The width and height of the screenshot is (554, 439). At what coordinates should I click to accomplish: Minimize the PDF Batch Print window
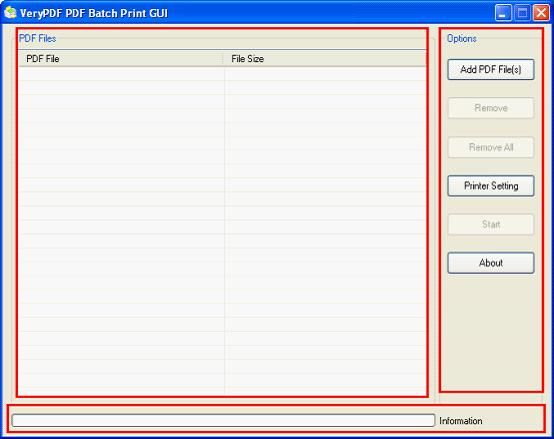tap(503, 13)
